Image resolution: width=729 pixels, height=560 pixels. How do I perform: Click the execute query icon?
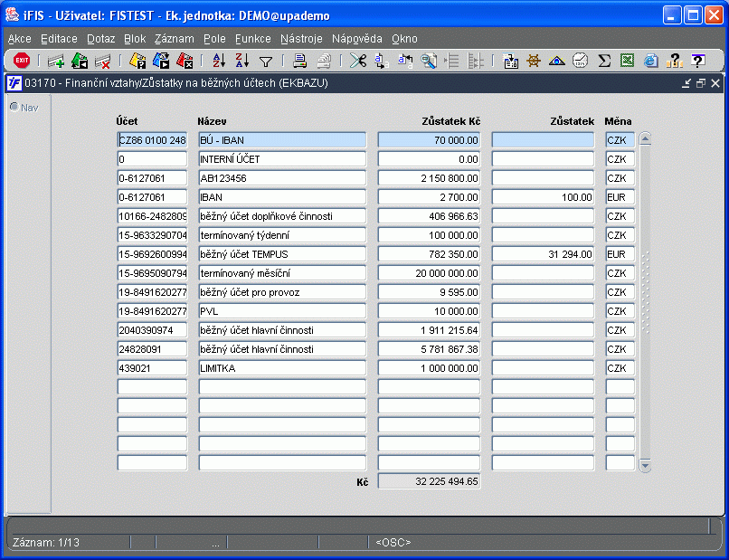(161, 61)
